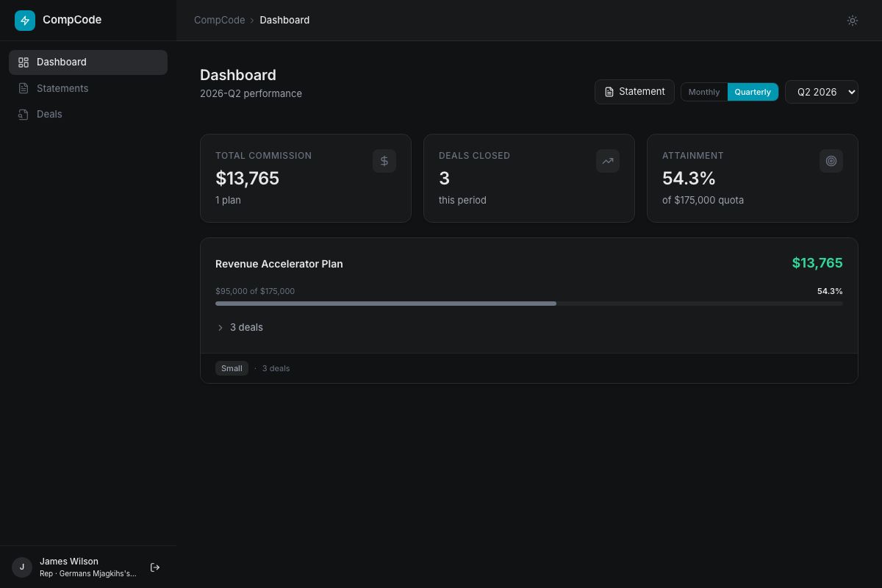
Task: Click the trend arrow icon in Deals Closed card
Action: (x=608, y=161)
